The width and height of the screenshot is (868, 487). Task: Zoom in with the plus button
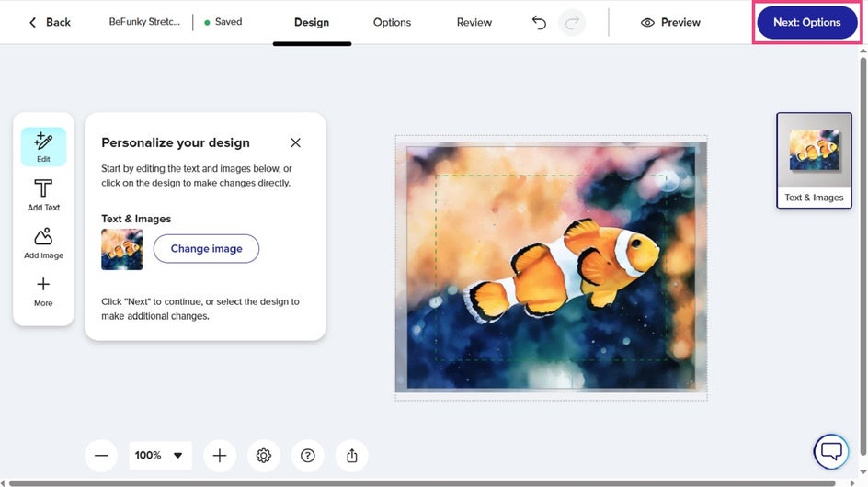pyautogui.click(x=220, y=456)
